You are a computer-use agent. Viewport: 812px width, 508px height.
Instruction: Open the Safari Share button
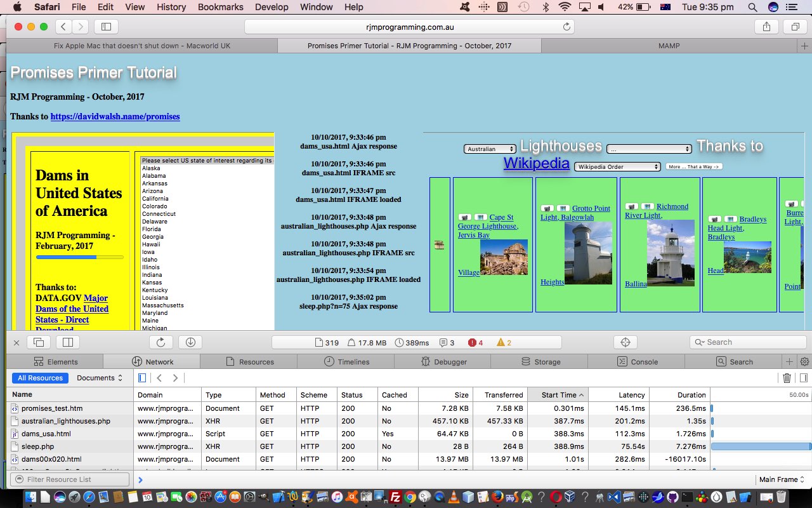coord(766,27)
